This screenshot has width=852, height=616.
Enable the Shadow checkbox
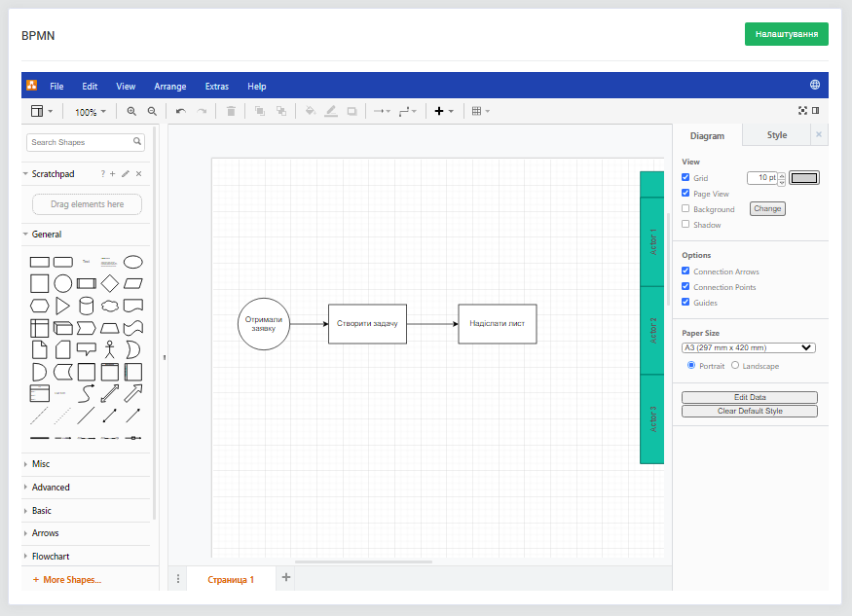pyautogui.click(x=685, y=225)
